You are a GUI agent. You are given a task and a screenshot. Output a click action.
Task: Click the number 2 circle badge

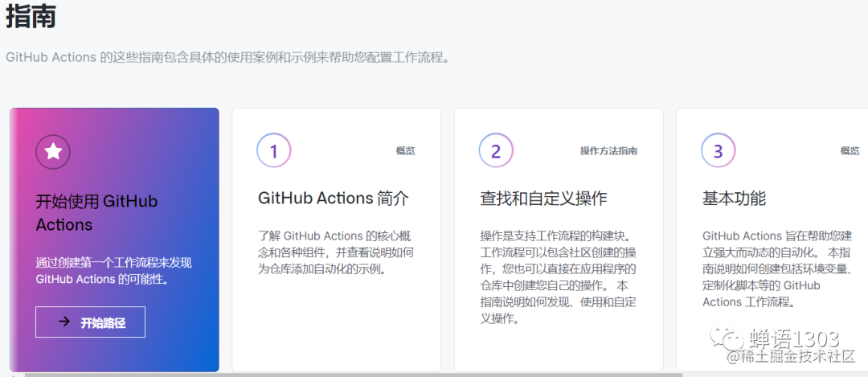tap(496, 150)
